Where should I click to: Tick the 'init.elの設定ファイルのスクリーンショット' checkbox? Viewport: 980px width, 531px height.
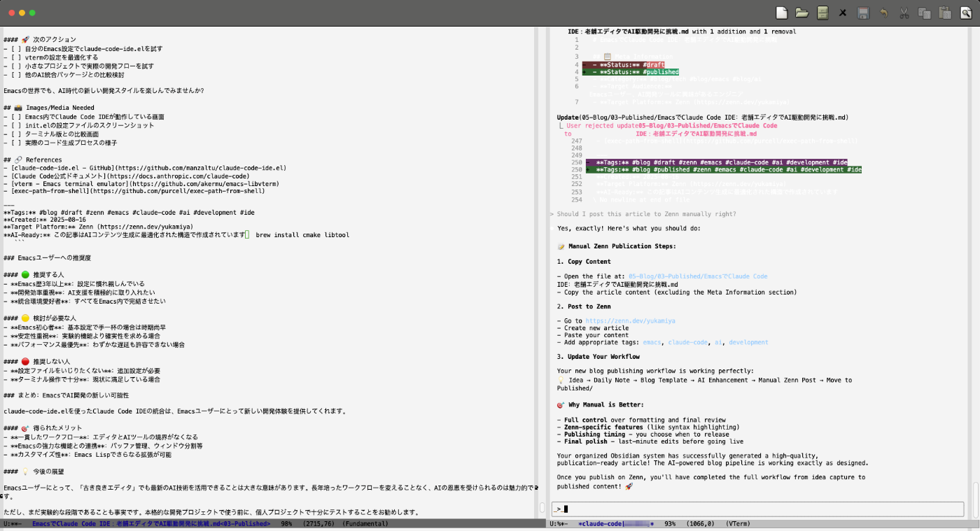pos(15,125)
